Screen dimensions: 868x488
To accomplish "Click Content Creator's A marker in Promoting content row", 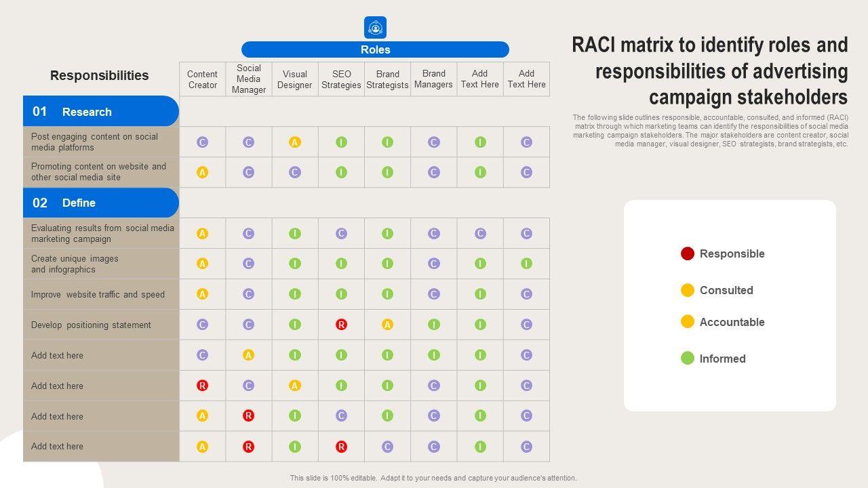I will pos(202,172).
